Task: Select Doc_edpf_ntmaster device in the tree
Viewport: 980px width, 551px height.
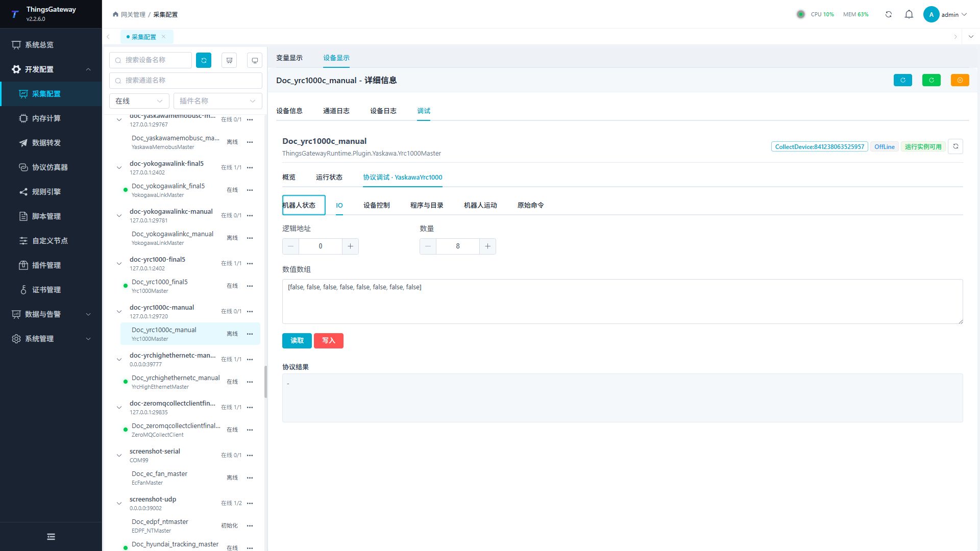Action: click(x=190, y=525)
